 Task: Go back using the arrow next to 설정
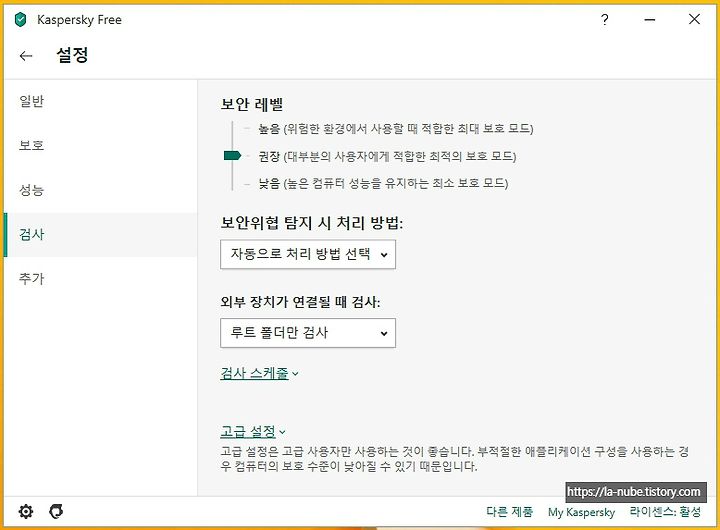(26, 56)
